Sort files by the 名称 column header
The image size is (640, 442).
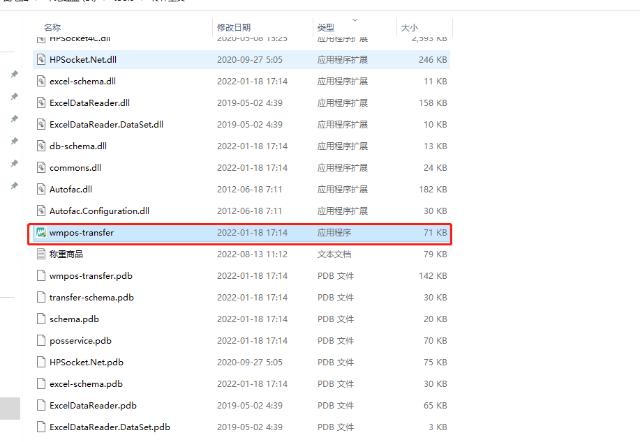(x=52, y=25)
